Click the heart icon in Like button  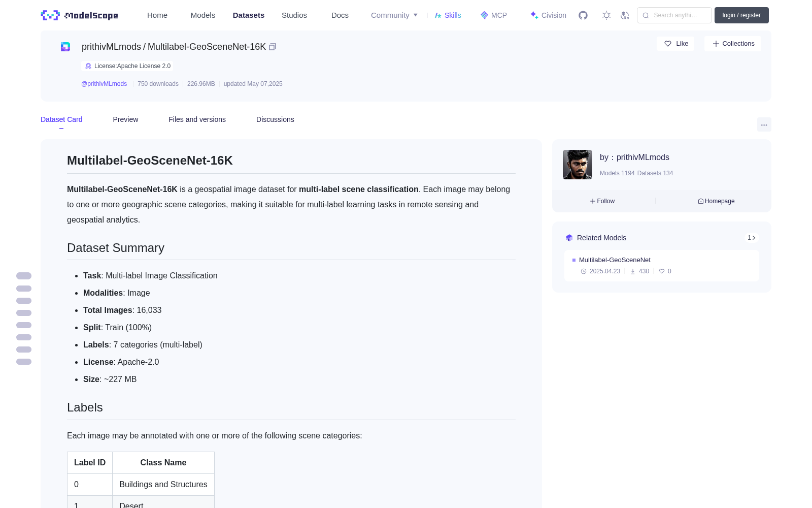668,44
